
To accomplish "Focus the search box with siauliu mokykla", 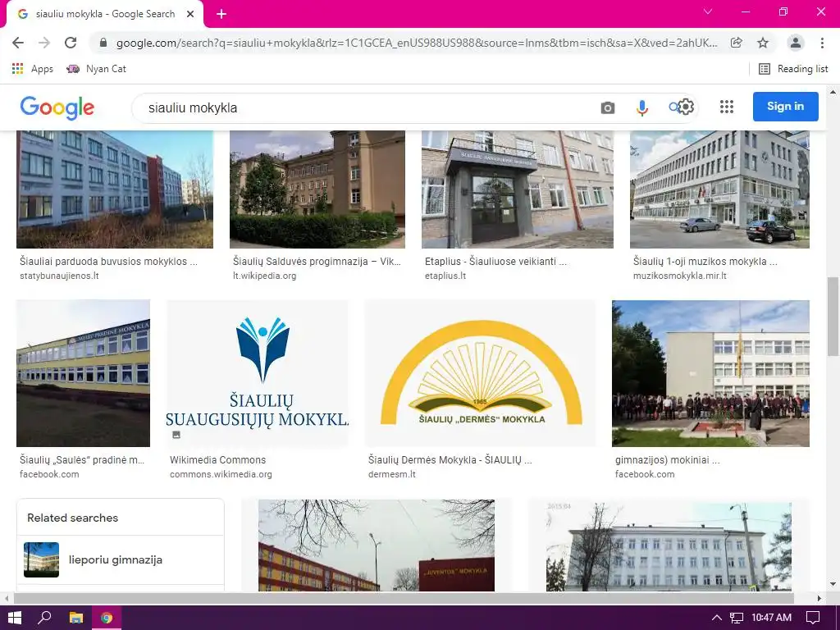I will point(364,107).
